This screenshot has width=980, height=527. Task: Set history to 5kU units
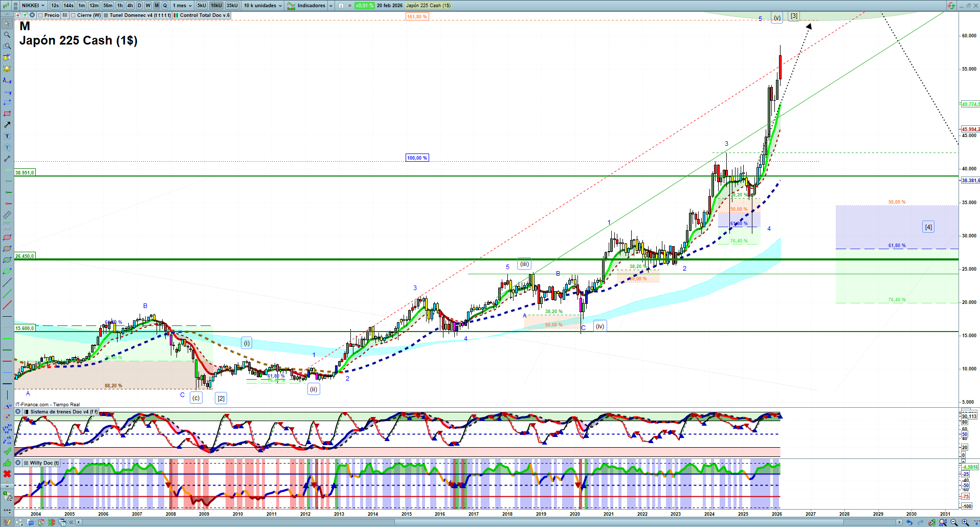pyautogui.click(x=202, y=6)
